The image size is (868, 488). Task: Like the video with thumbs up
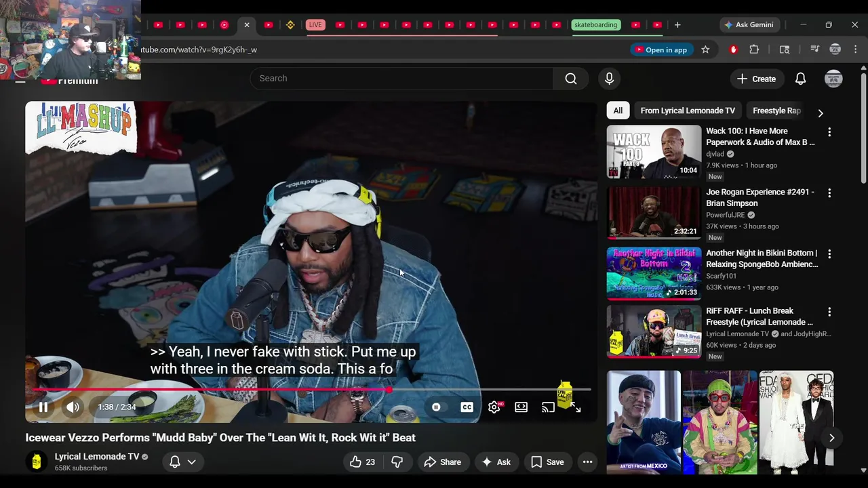tap(363, 462)
